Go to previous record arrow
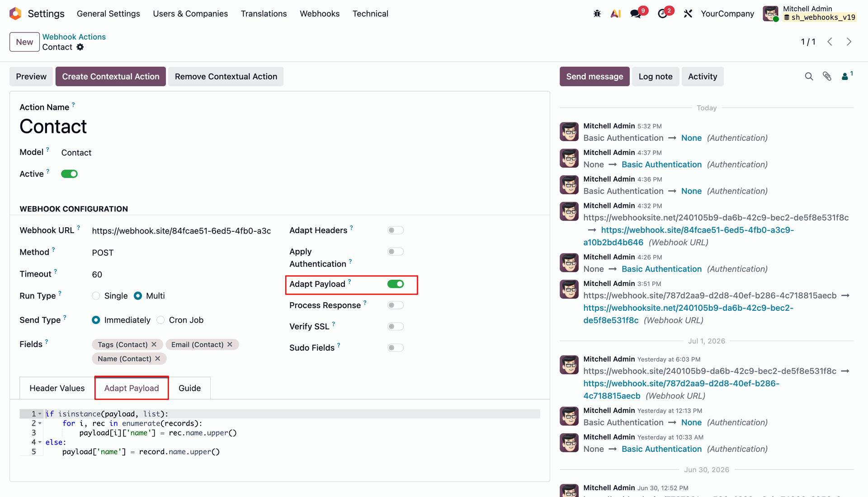The height and width of the screenshot is (497, 868). (830, 42)
